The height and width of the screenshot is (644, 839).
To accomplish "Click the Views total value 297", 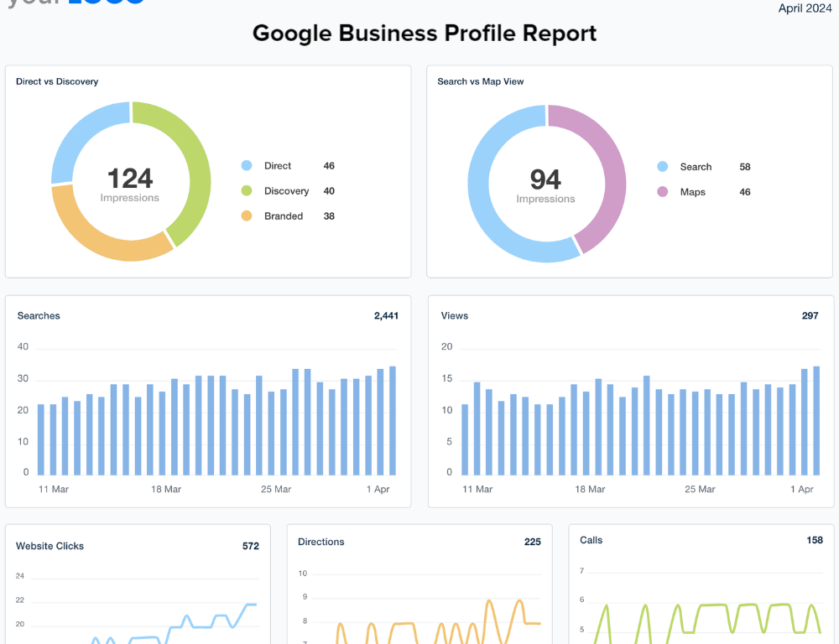I will click(x=810, y=316).
